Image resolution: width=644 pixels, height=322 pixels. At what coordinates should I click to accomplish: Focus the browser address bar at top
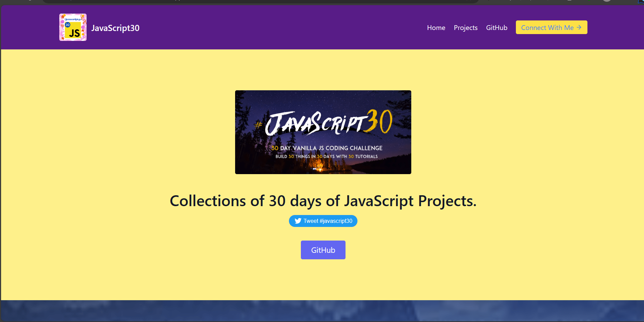[x=259, y=1]
